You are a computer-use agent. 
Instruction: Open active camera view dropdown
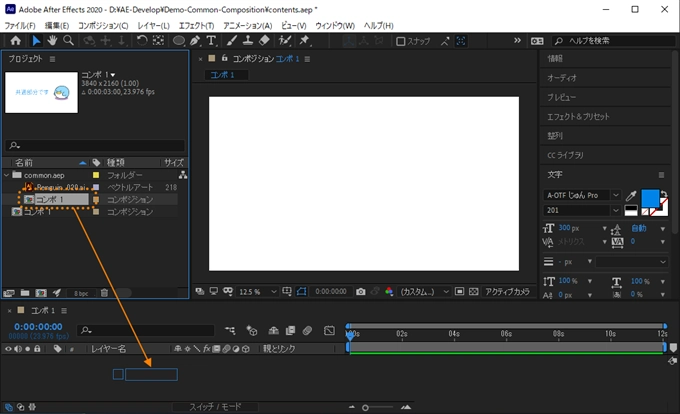click(507, 292)
